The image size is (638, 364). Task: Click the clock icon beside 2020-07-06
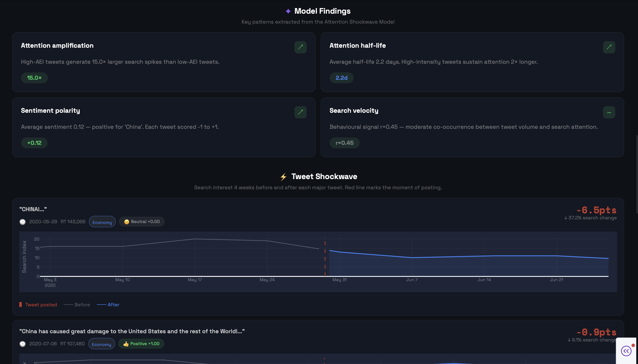pyautogui.click(x=23, y=344)
